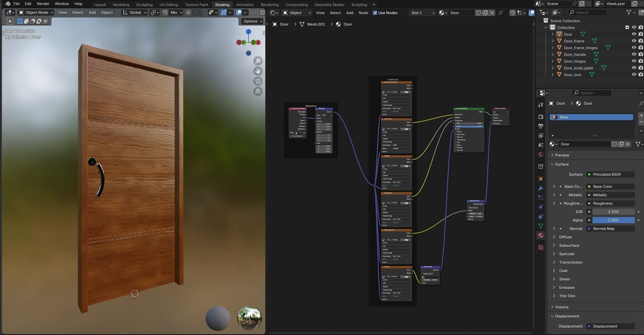Open viewport Options dropdown
644x335 pixels.
[253, 21]
